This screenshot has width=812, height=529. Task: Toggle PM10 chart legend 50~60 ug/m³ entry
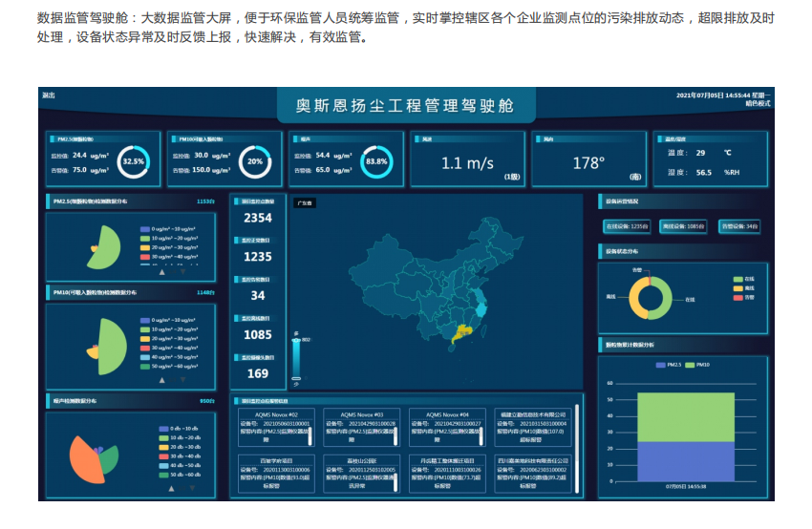click(x=169, y=367)
